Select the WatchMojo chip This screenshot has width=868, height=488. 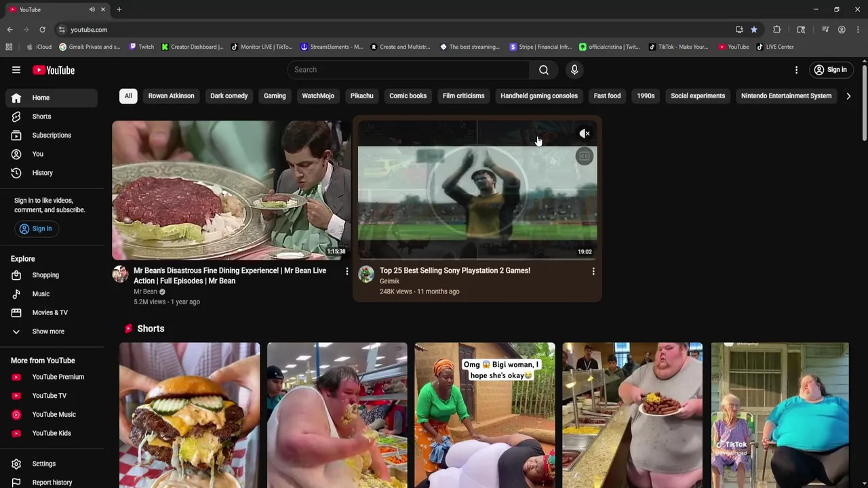coord(318,96)
